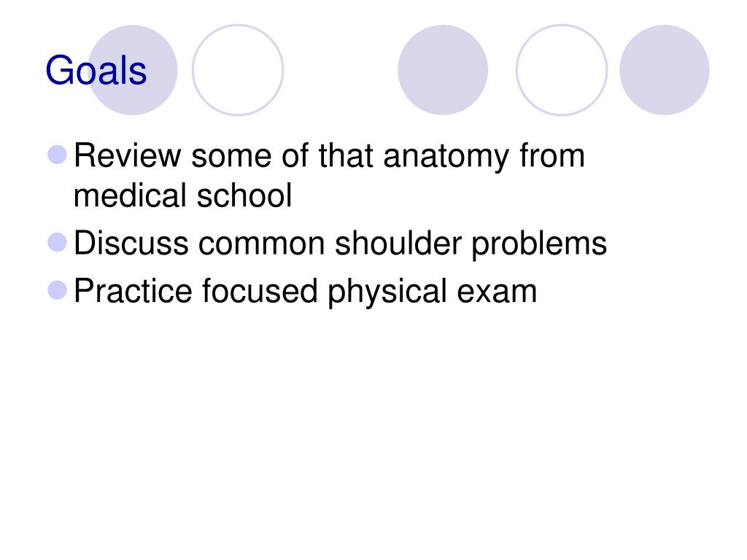Select the word "common"
Image resolution: width=747 pixels, height=560 pixels.
tap(262, 245)
